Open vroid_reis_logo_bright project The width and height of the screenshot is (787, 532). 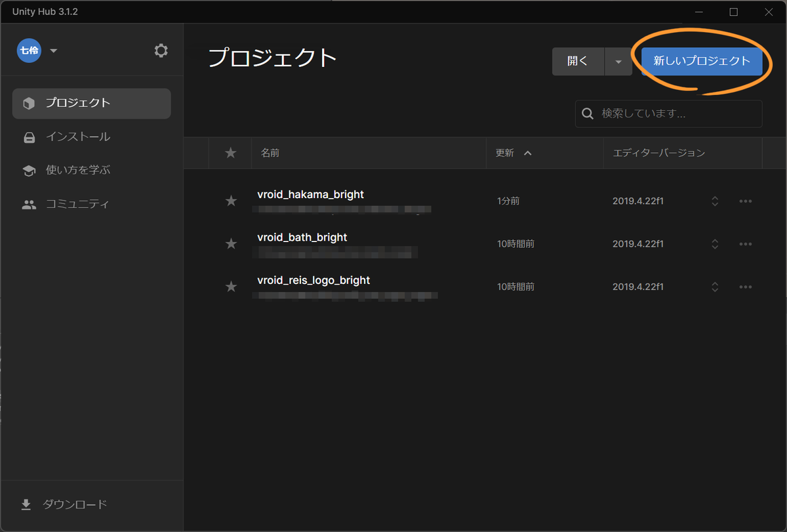(313, 280)
